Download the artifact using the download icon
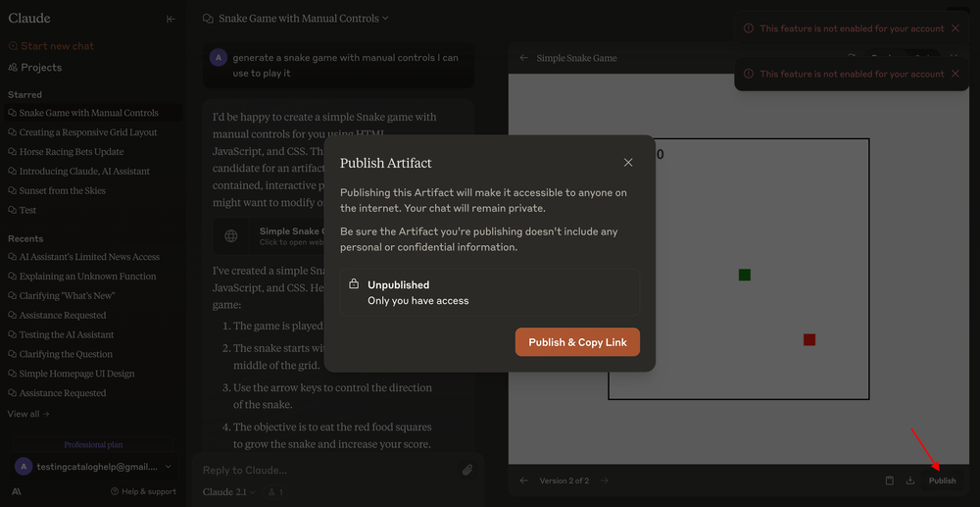 910,481
